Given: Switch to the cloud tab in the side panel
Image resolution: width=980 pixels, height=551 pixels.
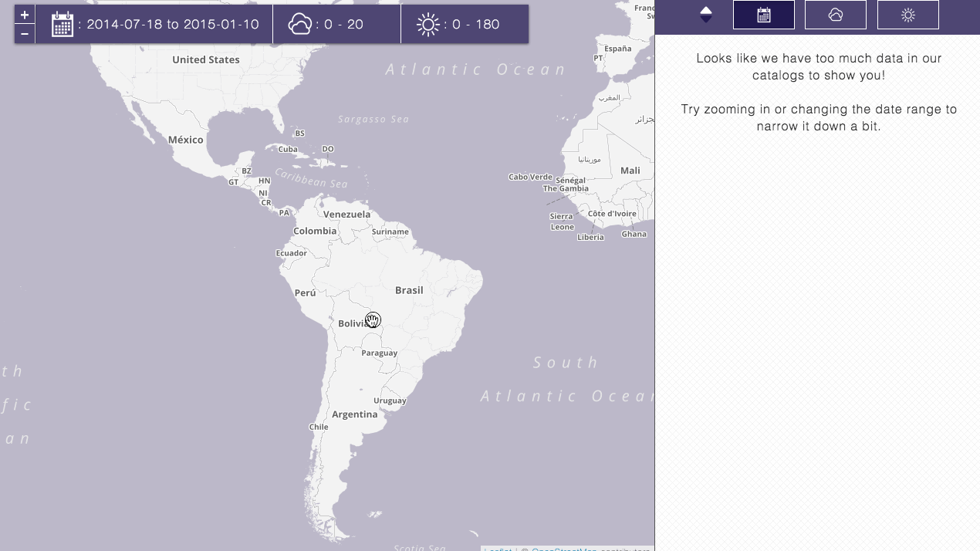Looking at the screenshot, I should click(x=836, y=15).
